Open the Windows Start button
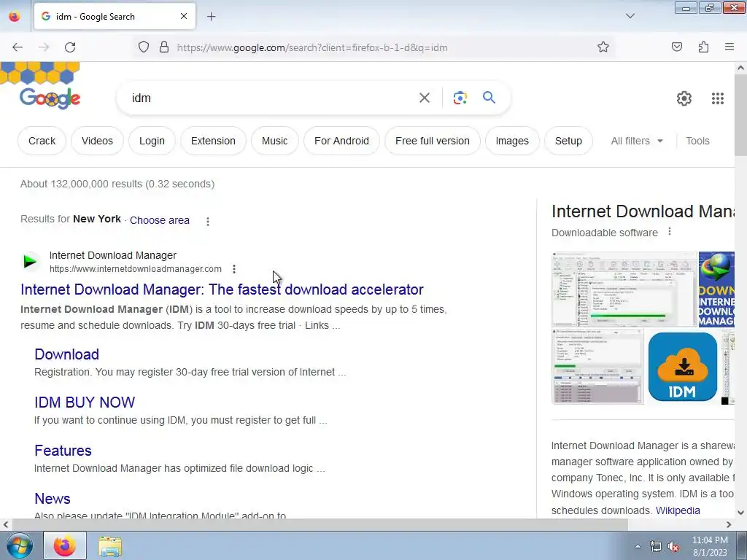This screenshot has height=560, width=747. click(19, 545)
